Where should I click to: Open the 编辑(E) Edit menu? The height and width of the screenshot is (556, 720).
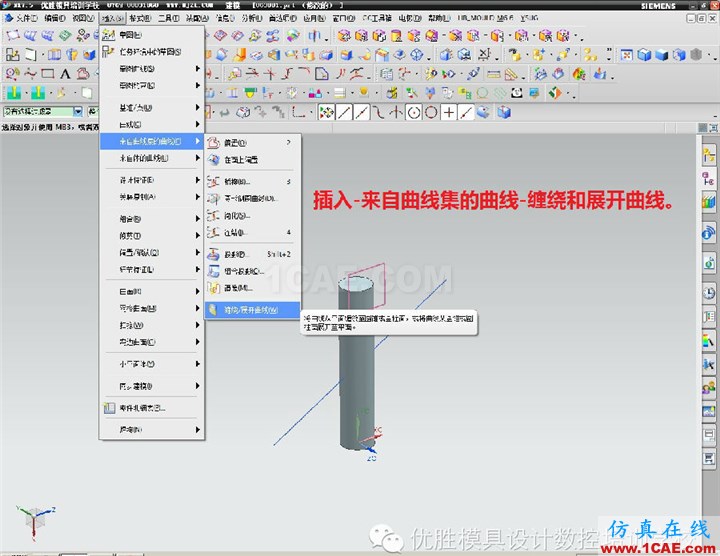(x=55, y=18)
